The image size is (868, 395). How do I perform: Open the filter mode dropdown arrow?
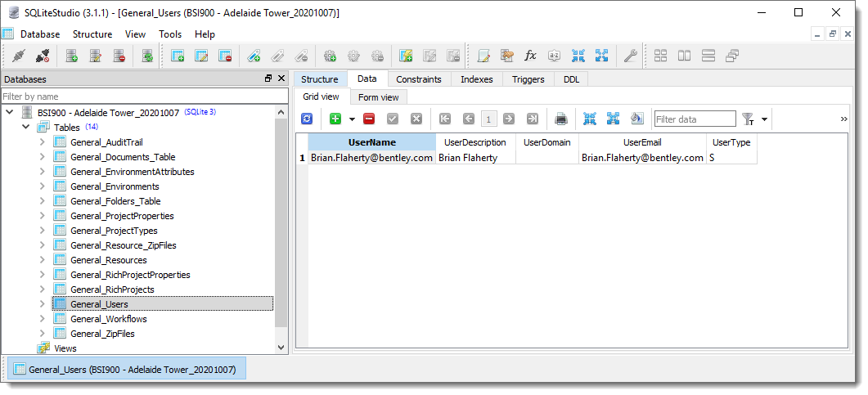click(x=764, y=119)
